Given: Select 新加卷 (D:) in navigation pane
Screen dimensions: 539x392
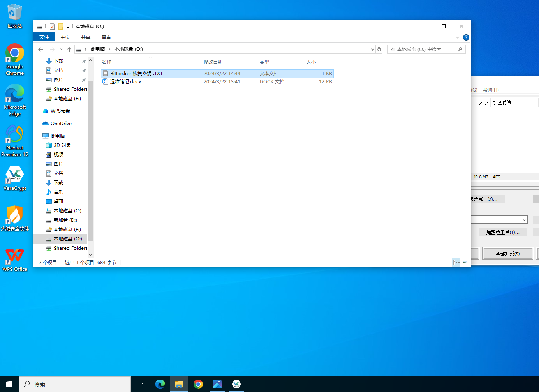Looking at the screenshot, I should point(65,220).
